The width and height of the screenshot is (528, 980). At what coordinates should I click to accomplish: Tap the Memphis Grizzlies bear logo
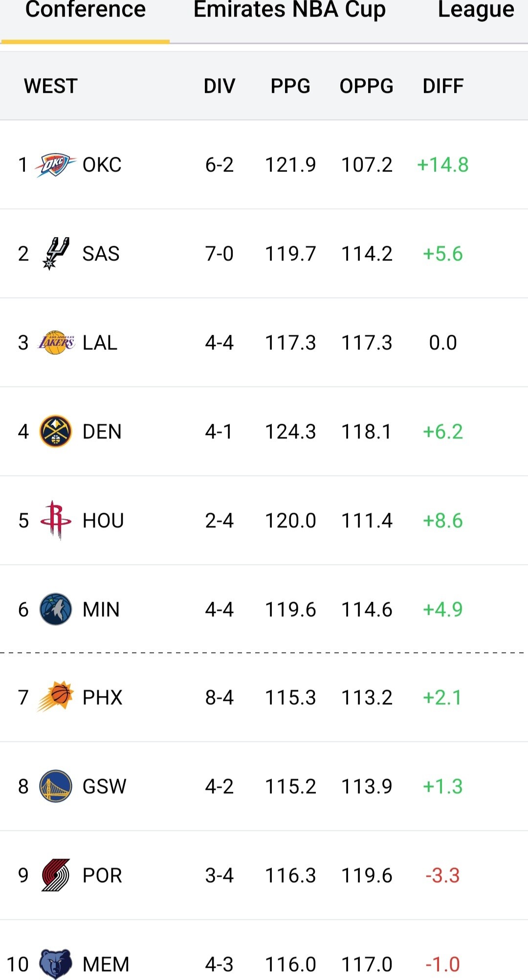click(56, 964)
